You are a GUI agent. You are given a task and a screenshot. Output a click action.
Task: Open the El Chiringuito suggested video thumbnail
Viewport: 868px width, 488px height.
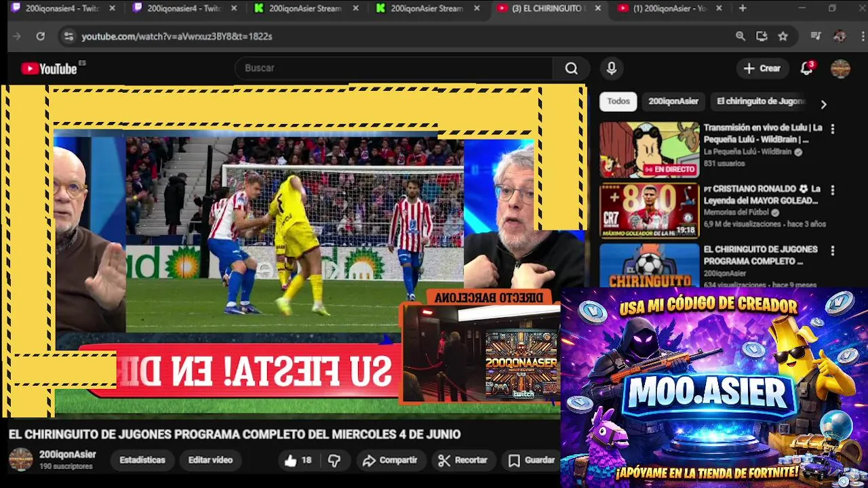pos(649,266)
